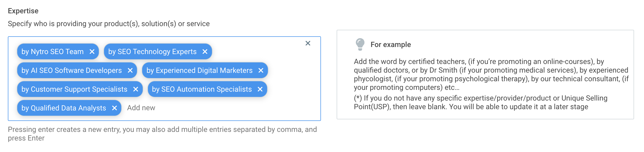Viewport: 644px width, 152px height.
Task: Click the 'Add new' input field
Action: pyautogui.click(x=141, y=108)
